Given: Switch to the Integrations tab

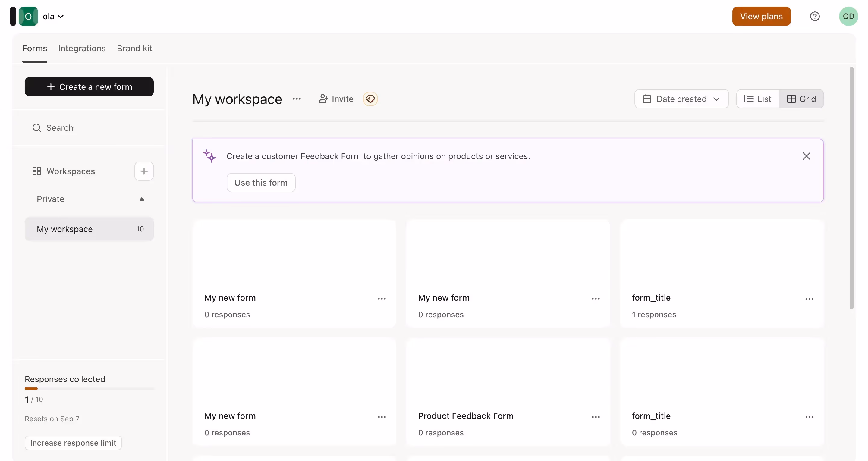Looking at the screenshot, I should point(82,48).
